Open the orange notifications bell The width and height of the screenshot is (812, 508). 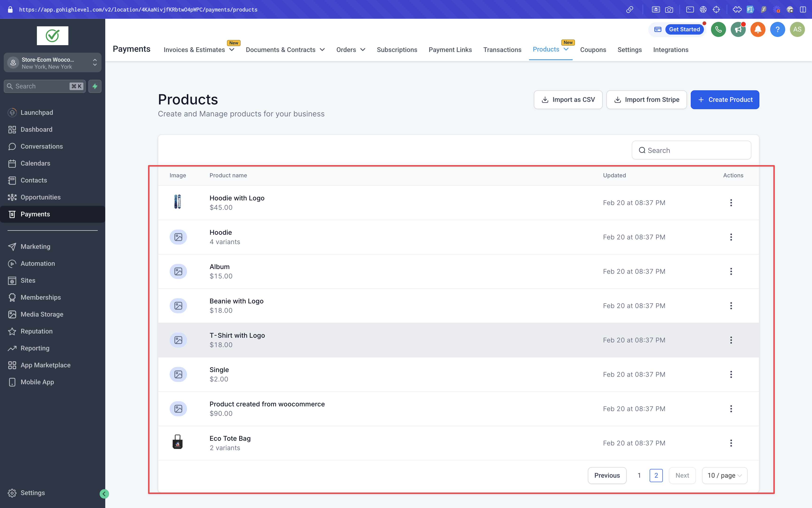click(x=758, y=30)
